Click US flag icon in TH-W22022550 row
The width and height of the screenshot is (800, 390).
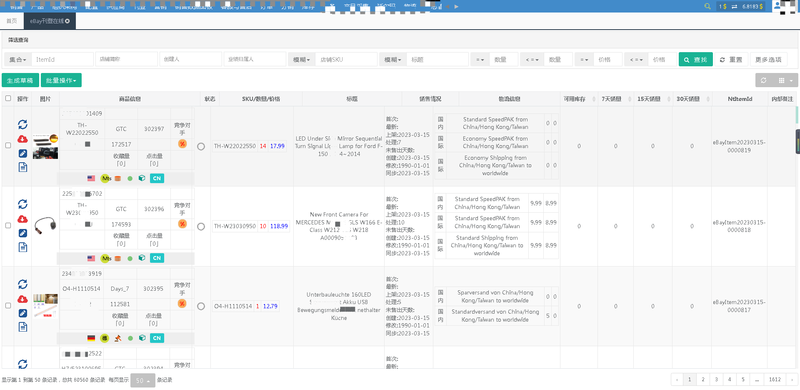point(91,179)
